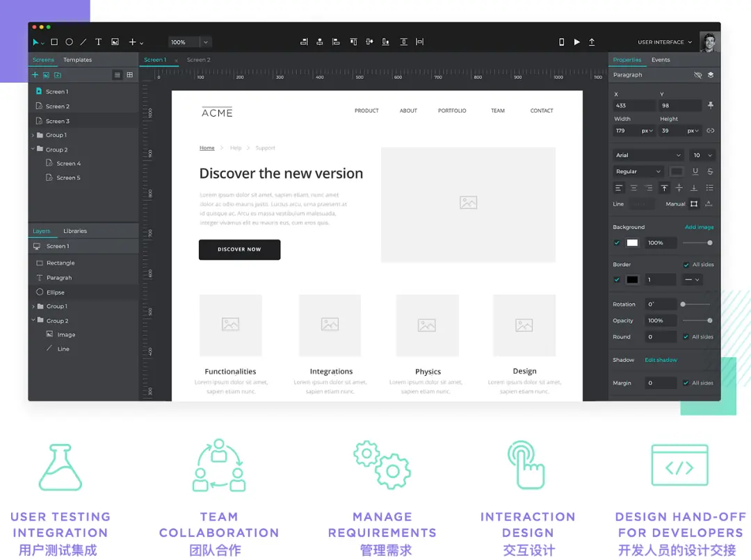Click the pin position icon

click(710, 106)
